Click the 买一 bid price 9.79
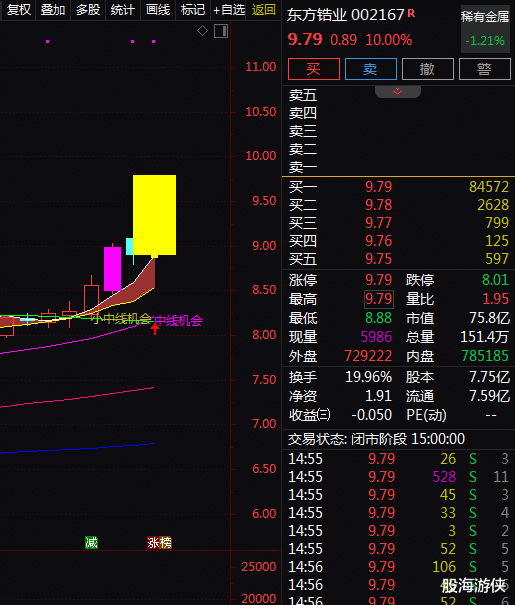515x605 pixels. pyautogui.click(x=378, y=187)
